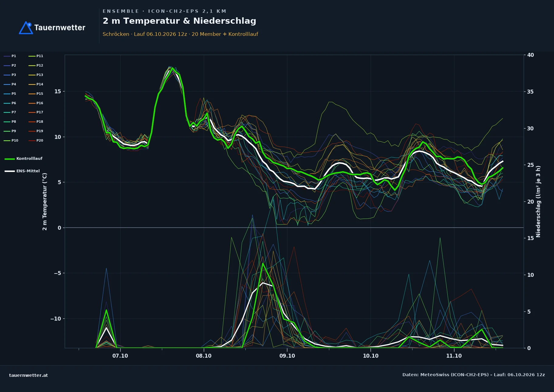This screenshot has height=392, width=554.
Task: Click the 07.10 date tick label
Action: pyautogui.click(x=120, y=356)
